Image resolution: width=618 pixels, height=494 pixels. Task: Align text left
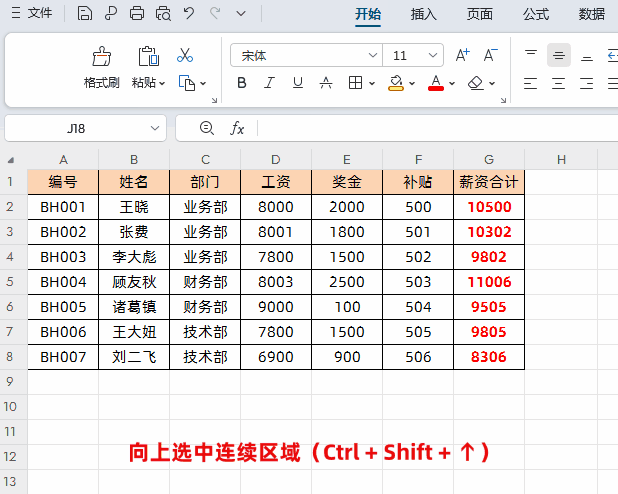[531, 83]
